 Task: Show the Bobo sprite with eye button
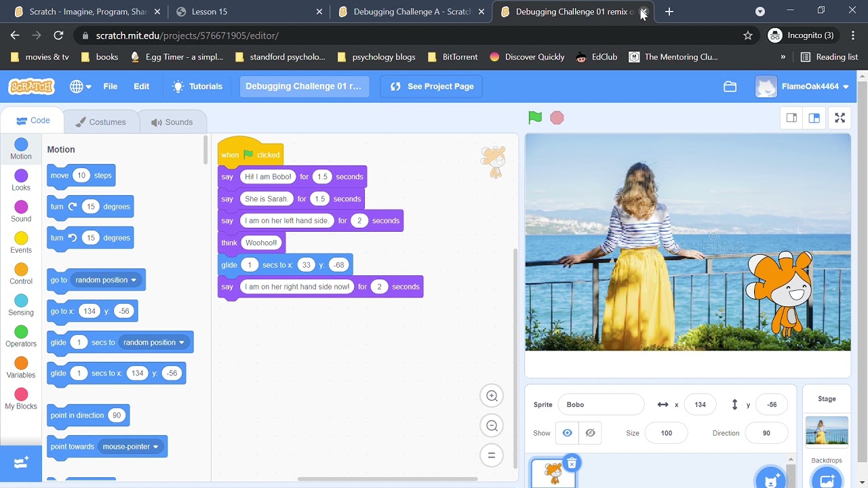567,433
